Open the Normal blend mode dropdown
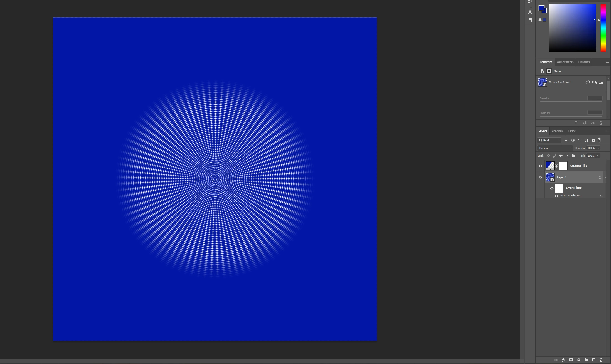The width and height of the screenshot is (611, 364). [555, 148]
